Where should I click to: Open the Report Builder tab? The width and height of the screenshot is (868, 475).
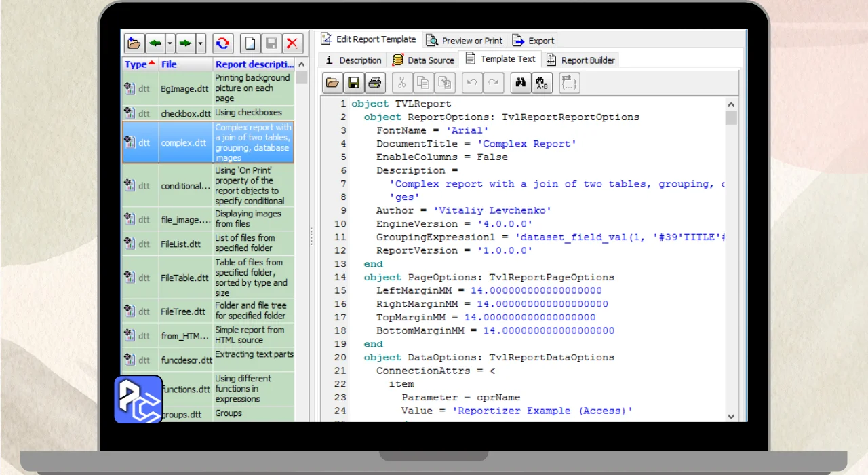581,60
